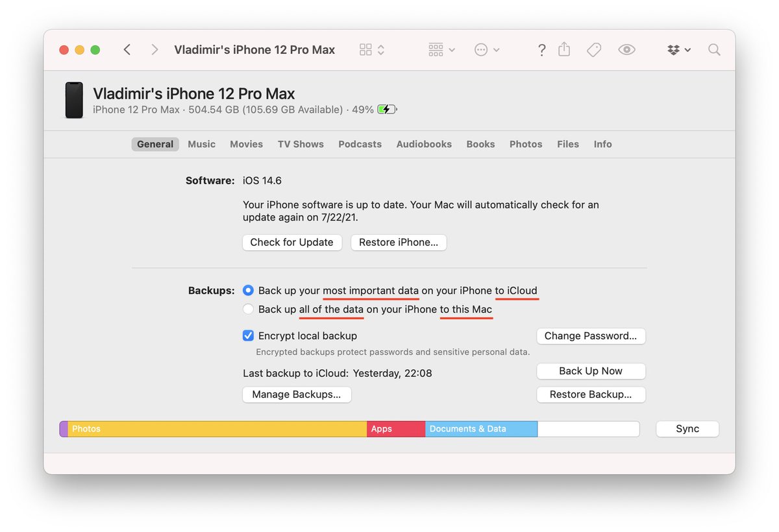
Task: Switch Finder view with the grid icon
Action: click(x=372, y=50)
